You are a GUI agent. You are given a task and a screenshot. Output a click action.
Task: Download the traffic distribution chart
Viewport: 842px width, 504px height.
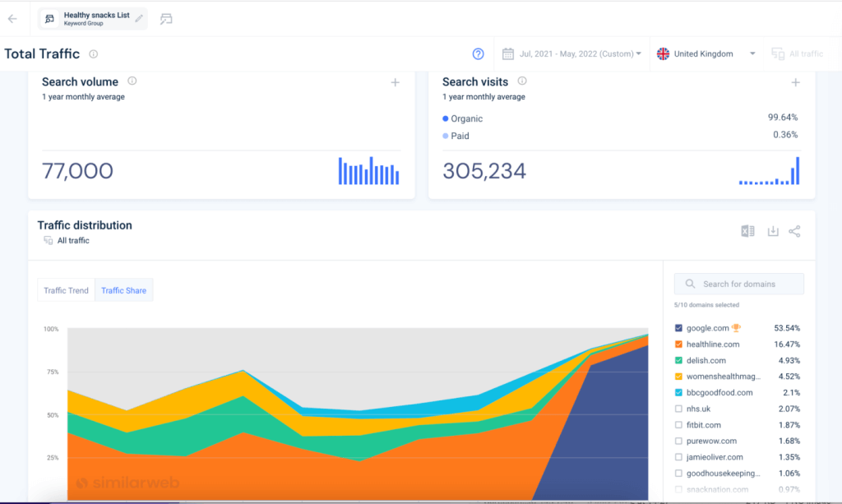click(x=773, y=231)
